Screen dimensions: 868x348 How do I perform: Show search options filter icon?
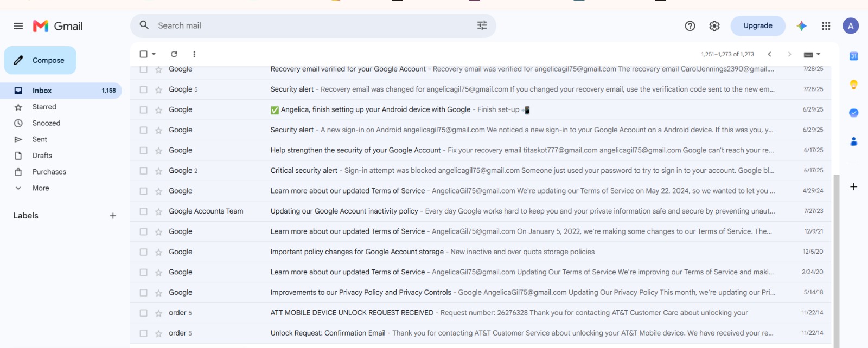[x=482, y=25]
